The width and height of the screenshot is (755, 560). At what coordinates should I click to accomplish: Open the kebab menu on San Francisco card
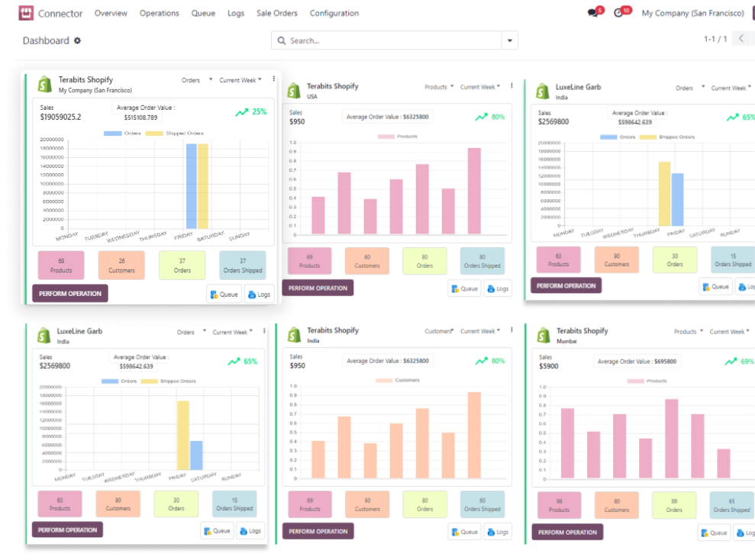[274, 79]
